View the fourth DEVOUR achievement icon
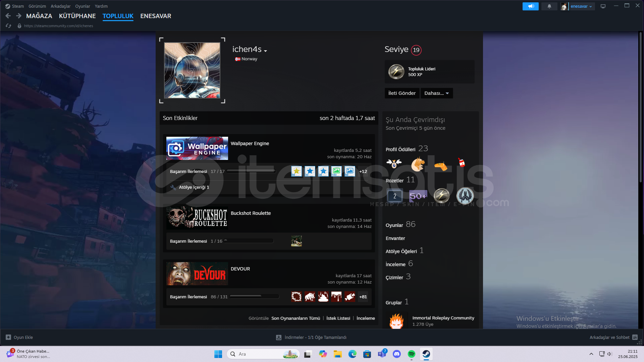This screenshot has height=362, width=644. 336,297
